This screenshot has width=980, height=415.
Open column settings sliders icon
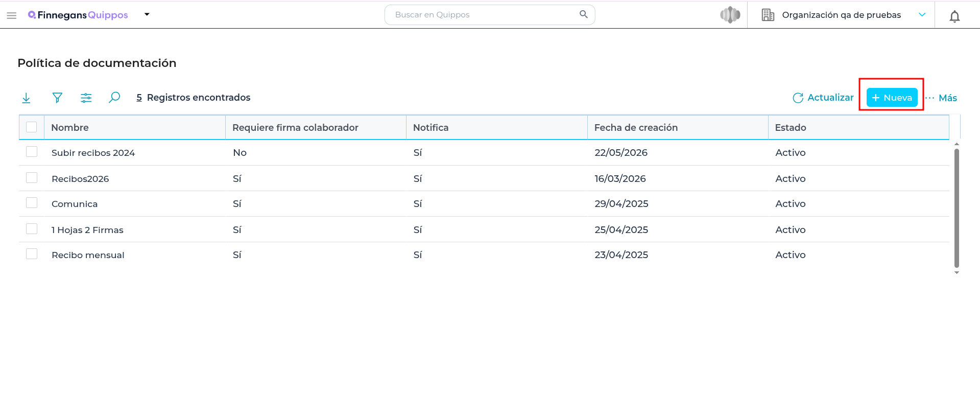(86, 98)
